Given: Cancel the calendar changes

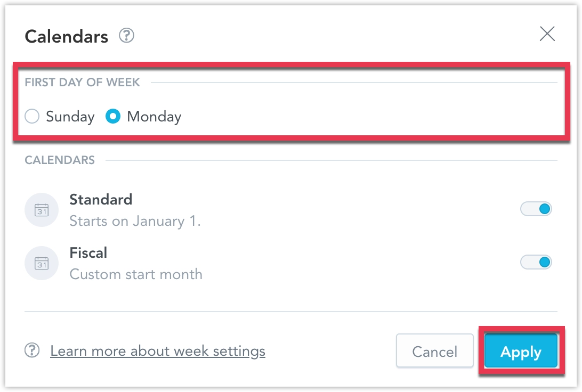Looking at the screenshot, I should tap(434, 351).
